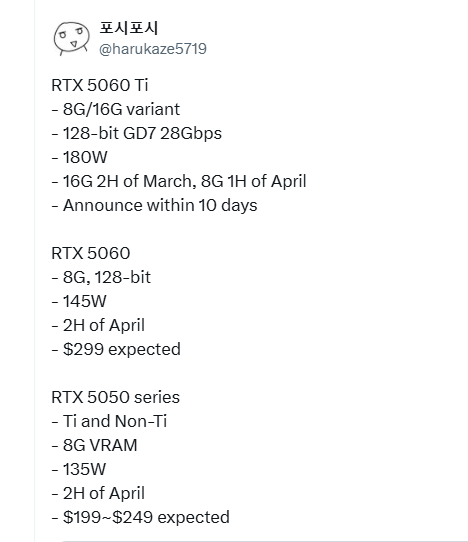Select the Announce within 10 days line

point(155,206)
